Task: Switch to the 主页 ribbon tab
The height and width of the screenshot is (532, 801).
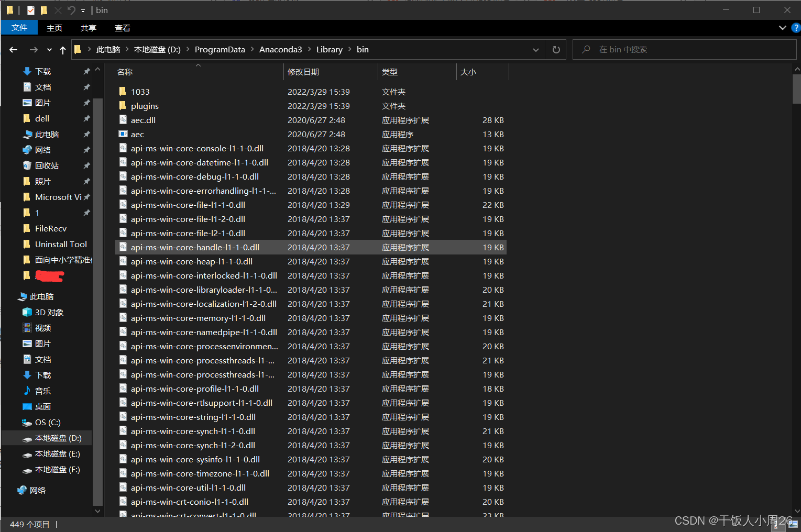Action: [54, 28]
